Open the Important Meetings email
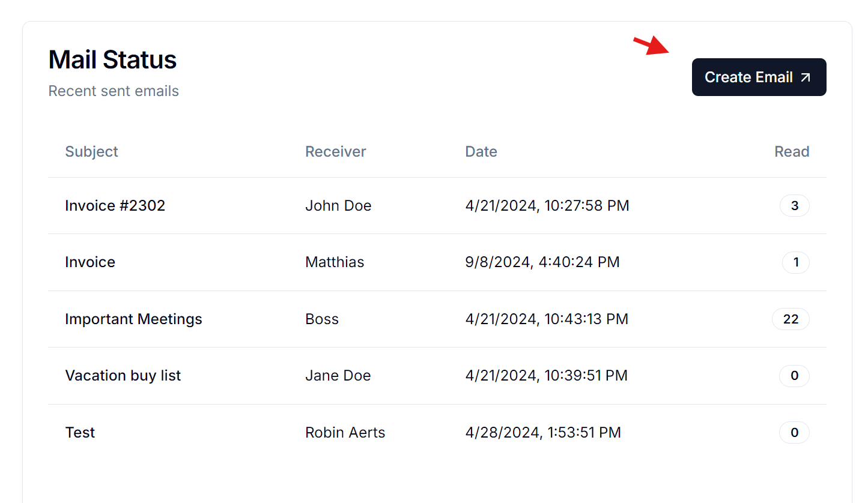868x503 pixels. tap(133, 319)
